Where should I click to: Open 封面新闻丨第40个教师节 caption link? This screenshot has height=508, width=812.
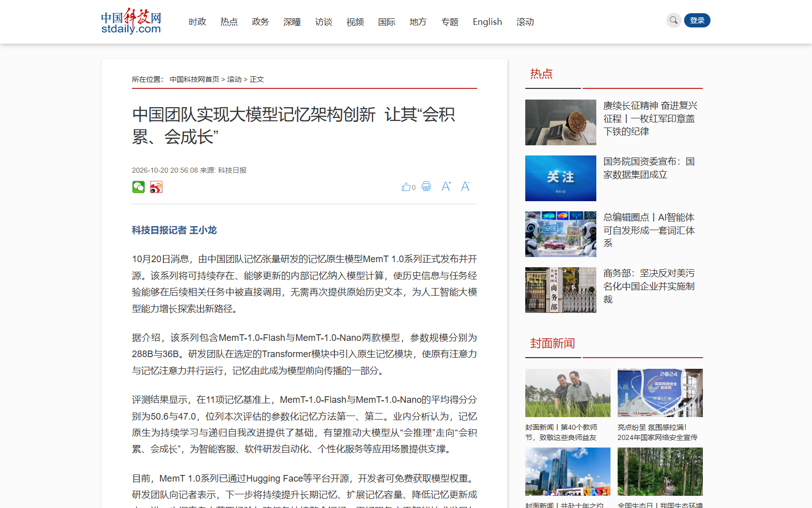[561, 432]
